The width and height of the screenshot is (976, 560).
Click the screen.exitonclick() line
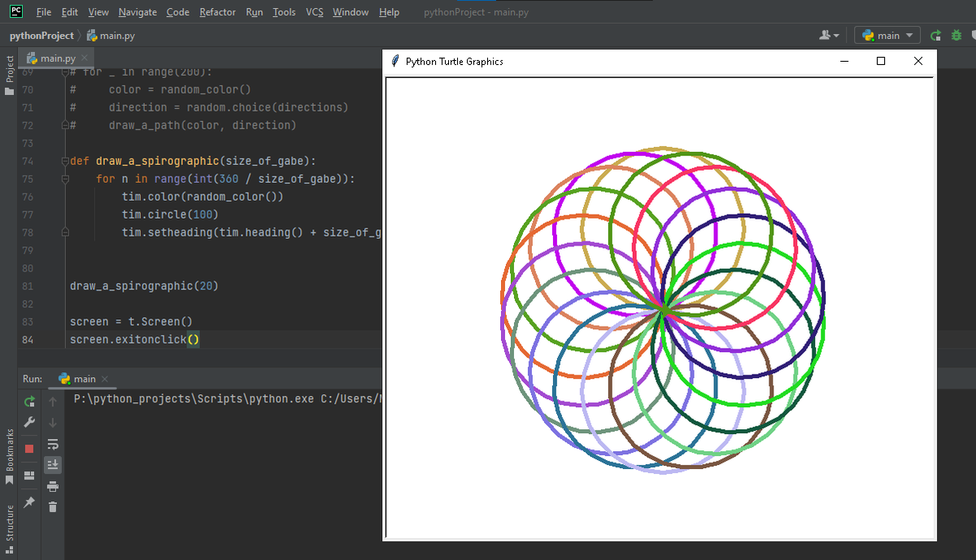[x=134, y=340]
